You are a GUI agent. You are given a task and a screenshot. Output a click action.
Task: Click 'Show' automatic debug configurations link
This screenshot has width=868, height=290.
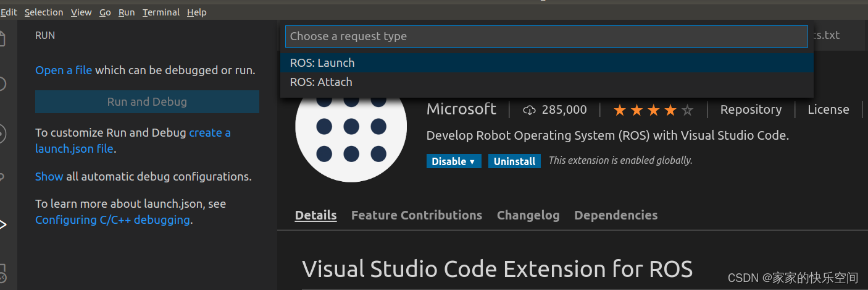tap(49, 177)
